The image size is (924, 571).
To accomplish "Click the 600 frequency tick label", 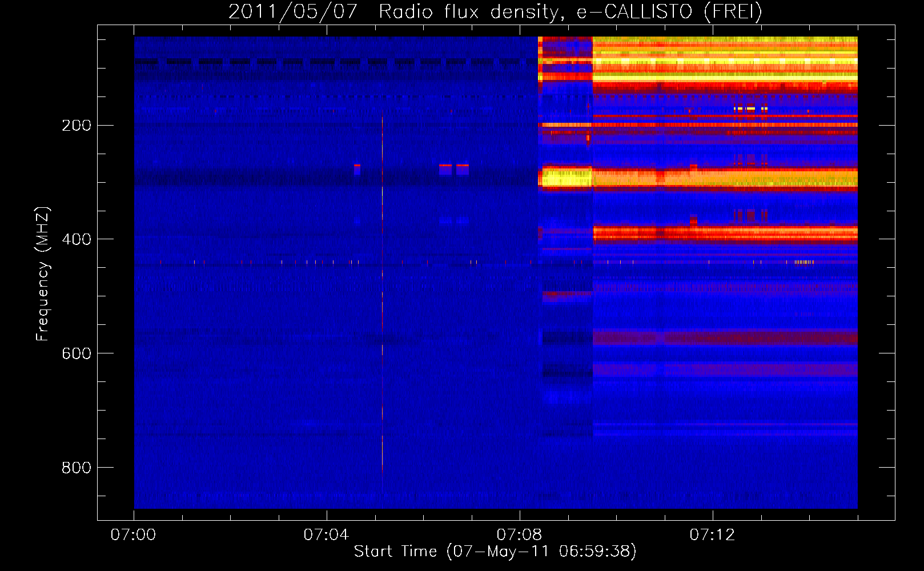I will tap(77, 353).
